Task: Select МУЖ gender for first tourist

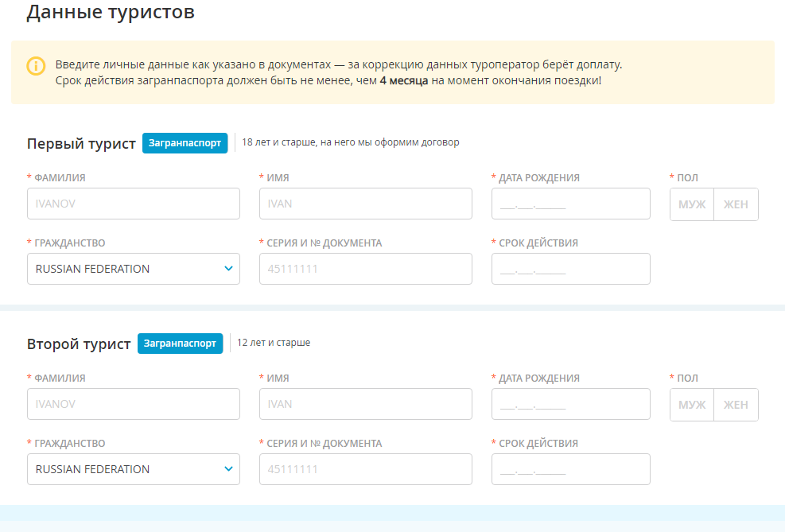Action: (692, 204)
